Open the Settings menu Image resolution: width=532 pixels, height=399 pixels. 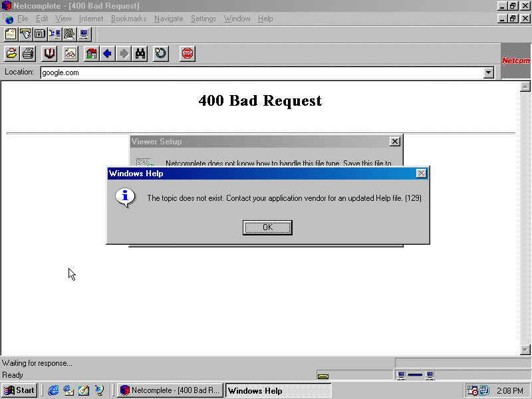point(203,19)
